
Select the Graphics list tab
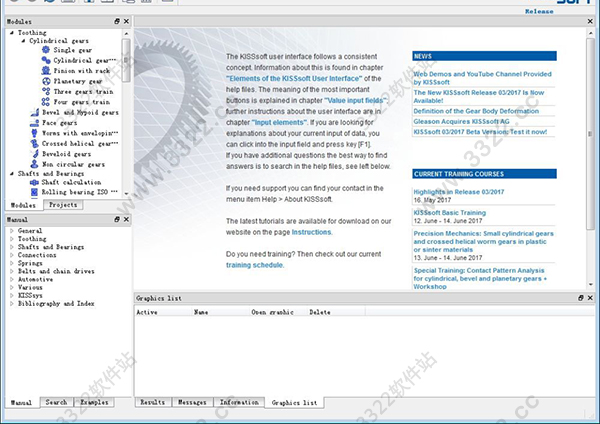pyautogui.click(x=294, y=403)
